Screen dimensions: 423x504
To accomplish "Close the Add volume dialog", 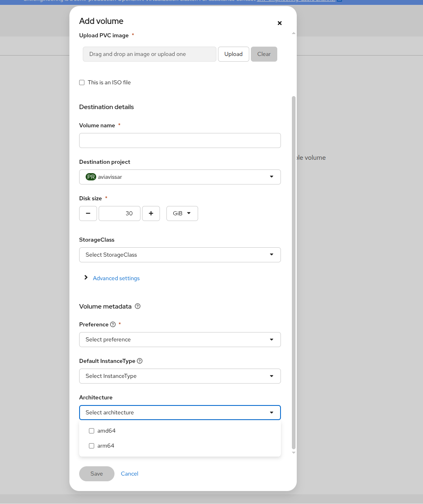I will pyautogui.click(x=280, y=23).
